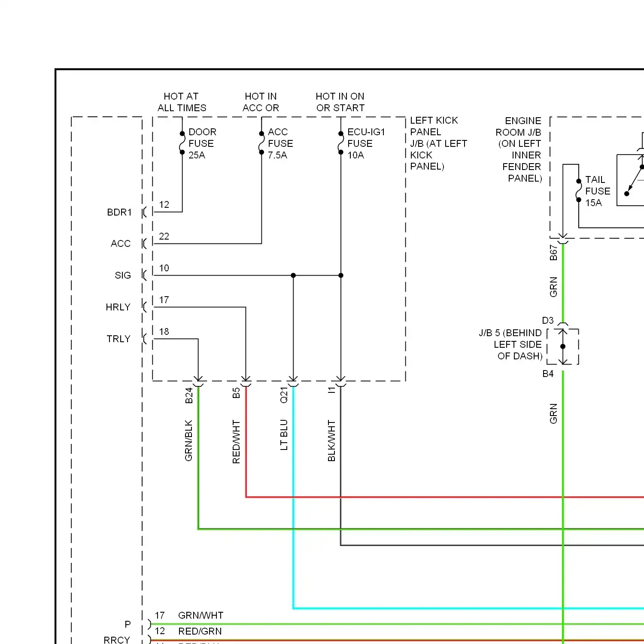Click the "RRCY" terminal label
644x644 pixels.
(x=117, y=640)
